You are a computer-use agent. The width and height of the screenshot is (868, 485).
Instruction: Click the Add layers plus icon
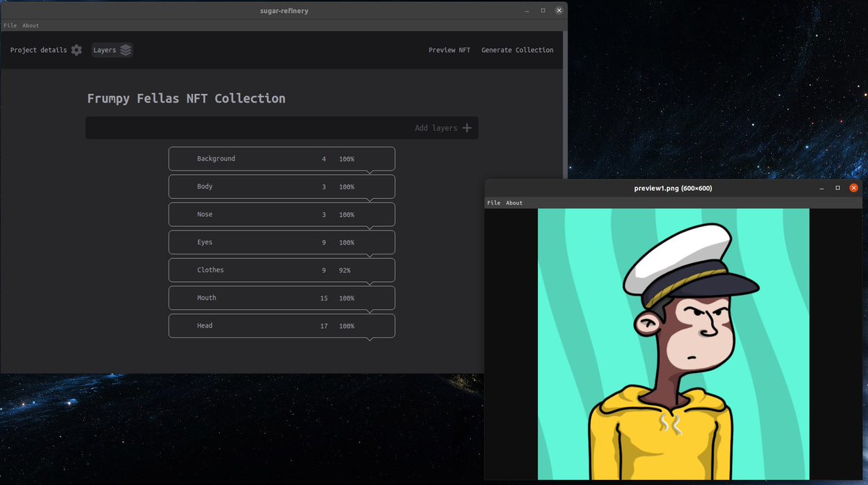click(467, 127)
